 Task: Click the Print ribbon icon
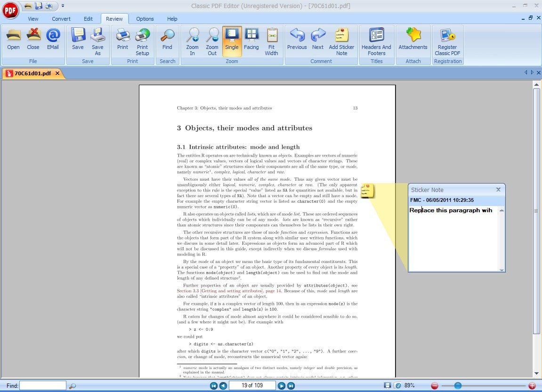[123, 39]
